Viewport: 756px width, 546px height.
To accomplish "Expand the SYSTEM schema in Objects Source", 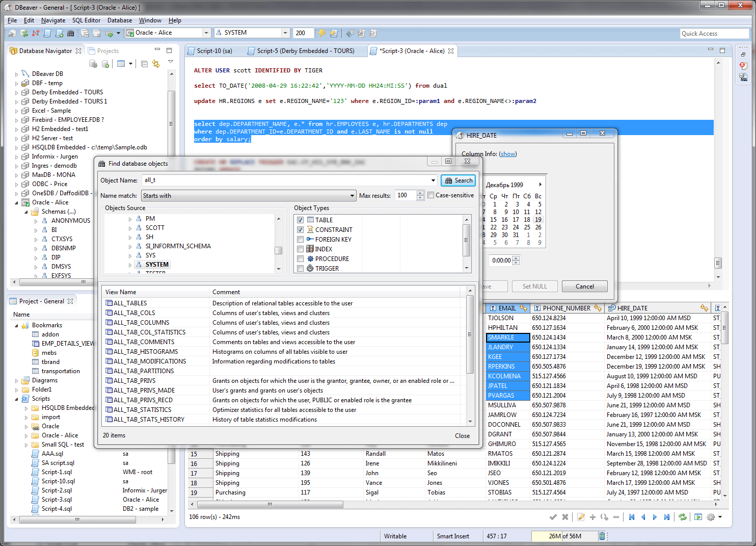I will click(130, 265).
